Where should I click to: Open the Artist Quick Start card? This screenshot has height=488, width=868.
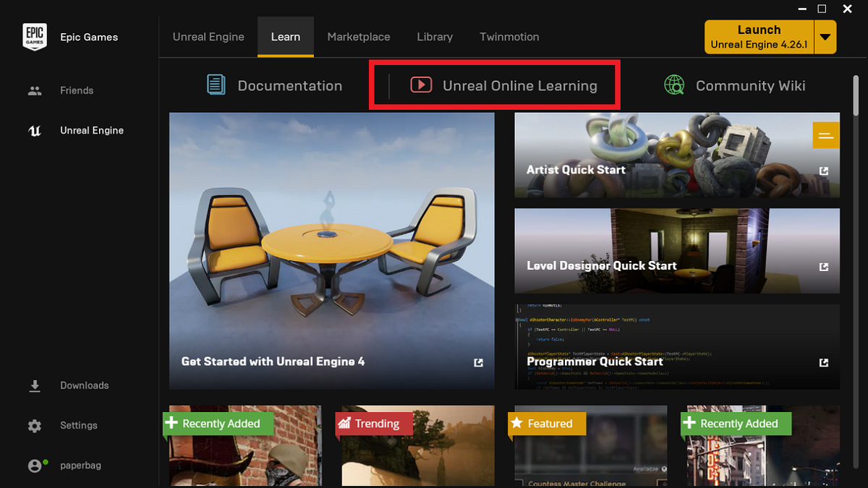677,155
